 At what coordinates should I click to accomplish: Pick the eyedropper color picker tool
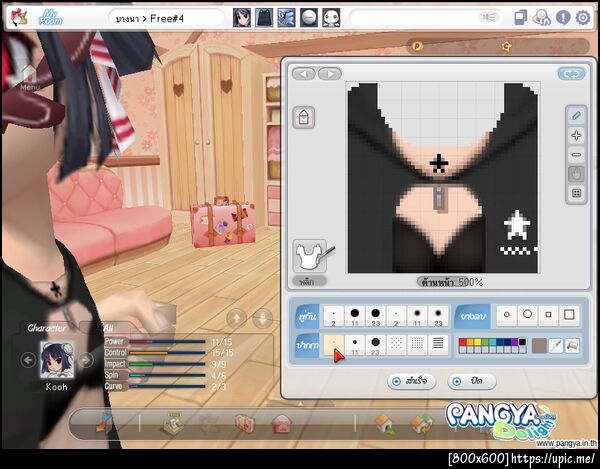[556, 345]
